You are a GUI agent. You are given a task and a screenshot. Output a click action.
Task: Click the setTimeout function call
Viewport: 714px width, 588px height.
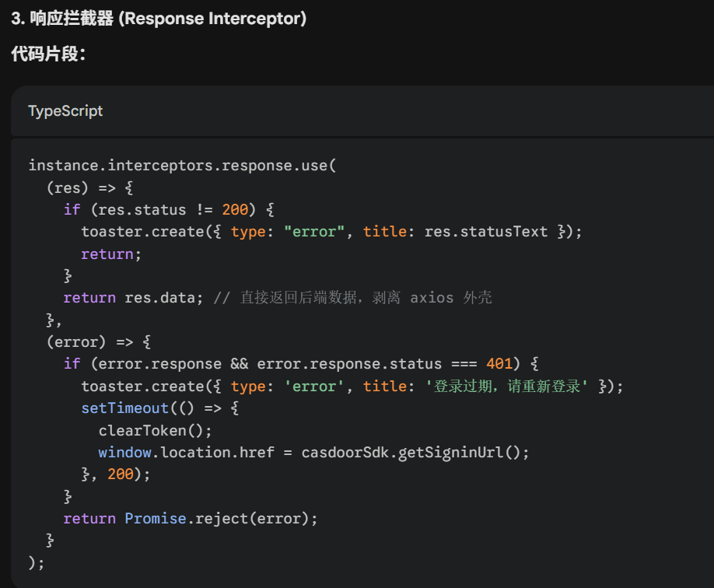[x=124, y=408]
